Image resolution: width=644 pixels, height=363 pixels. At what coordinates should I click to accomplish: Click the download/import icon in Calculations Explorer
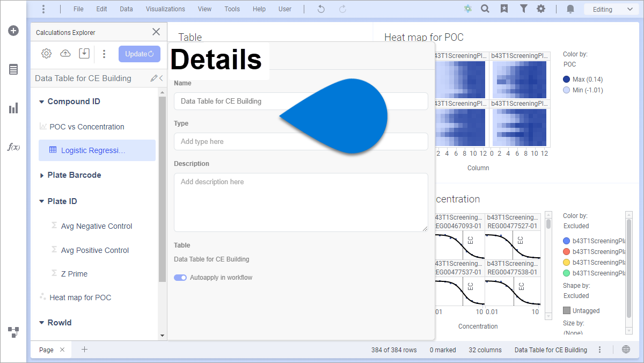click(84, 53)
